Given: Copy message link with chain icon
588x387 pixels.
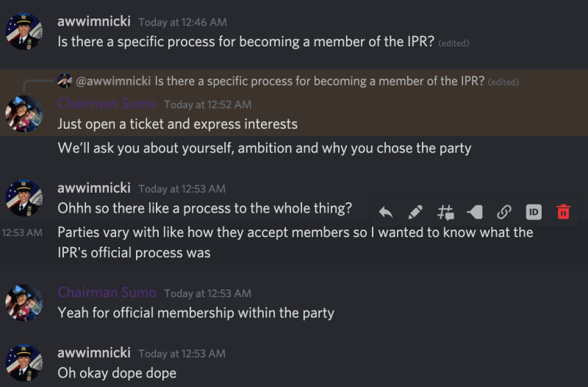Looking at the screenshot, I should (x=504, y=213).
